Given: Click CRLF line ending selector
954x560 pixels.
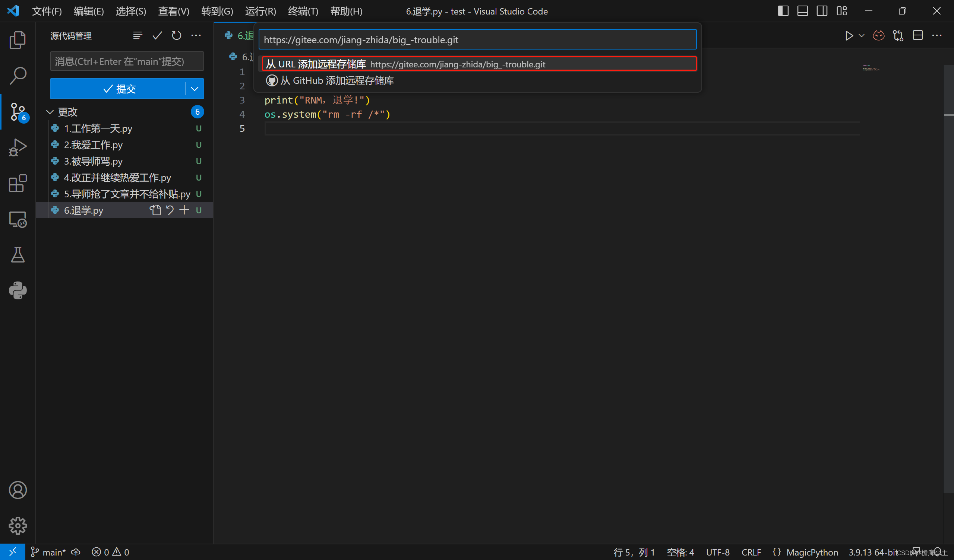Looking at the screenshot, I should [x=751, y=552].
